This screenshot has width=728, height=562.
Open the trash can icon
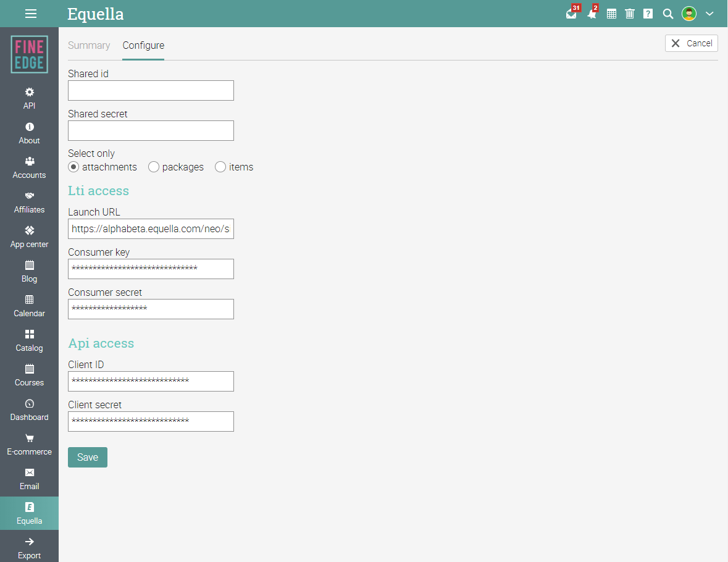coord(630,14)
